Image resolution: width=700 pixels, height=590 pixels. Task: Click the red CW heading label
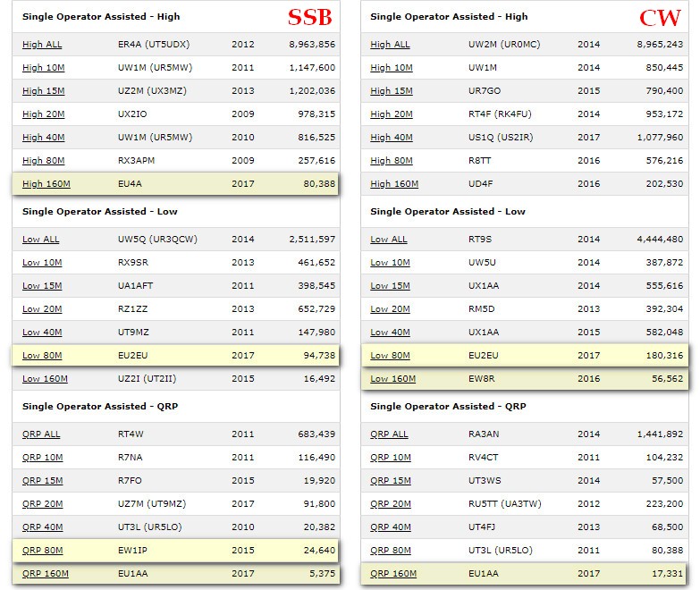660,18
